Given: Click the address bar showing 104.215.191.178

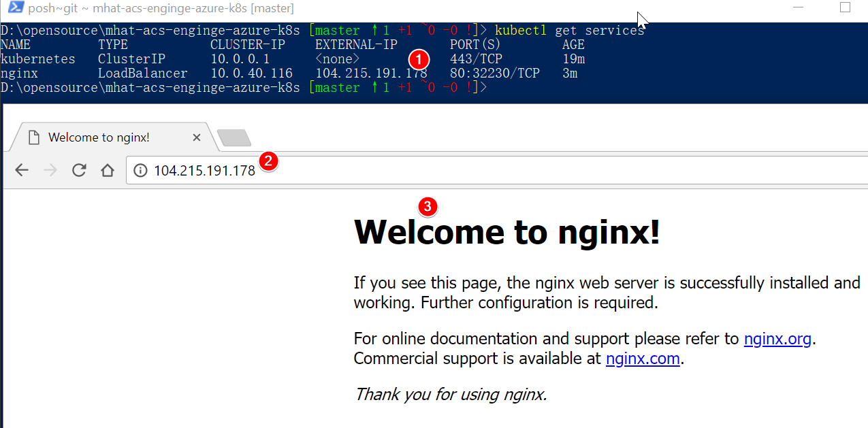Looking at the screenshot, I should pos(497,170).
